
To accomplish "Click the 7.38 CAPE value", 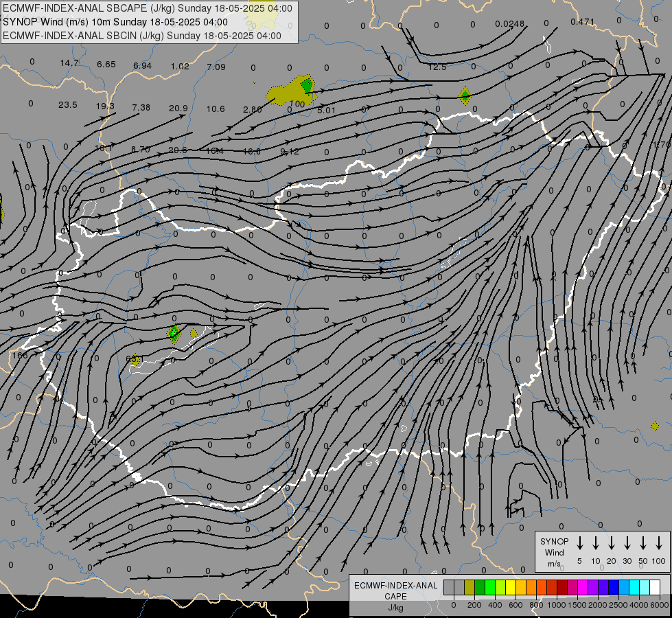I will click(141, 107).
